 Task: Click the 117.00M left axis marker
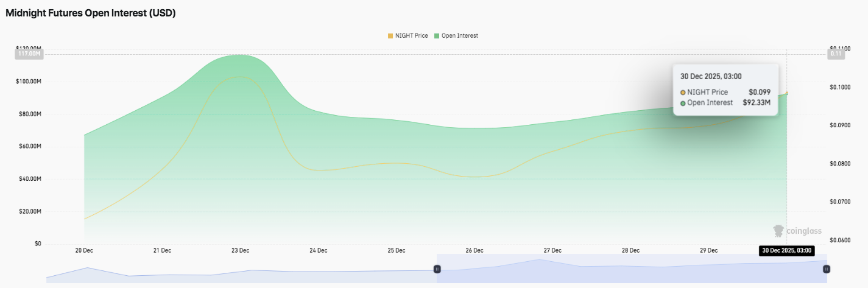tap(29, 54)
